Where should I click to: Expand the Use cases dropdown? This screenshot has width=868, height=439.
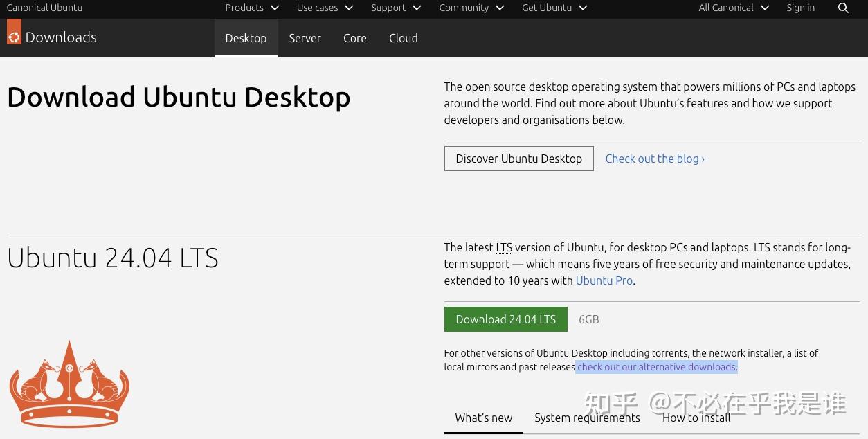(x=324, y=8)
